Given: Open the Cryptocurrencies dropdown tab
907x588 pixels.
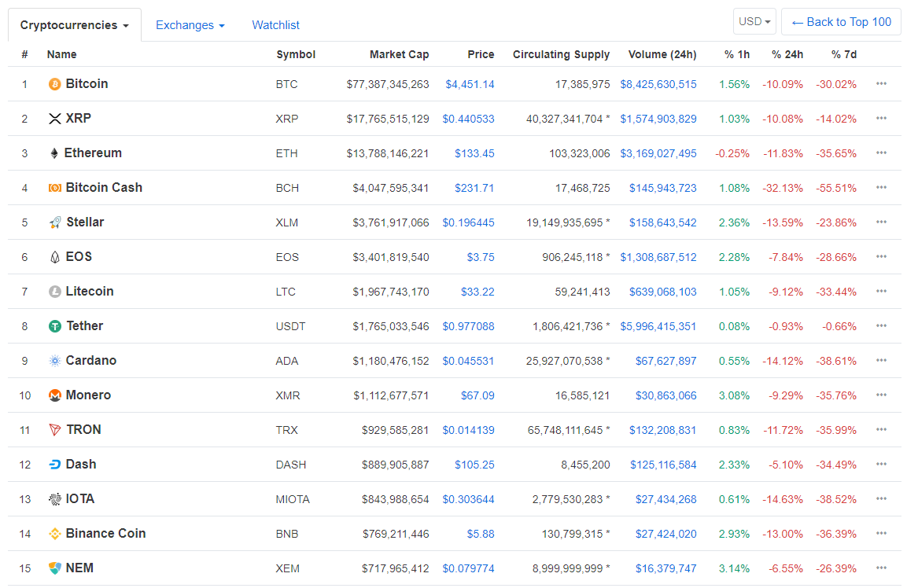Looking at the screenshot, I should click(x=75, y=25).
